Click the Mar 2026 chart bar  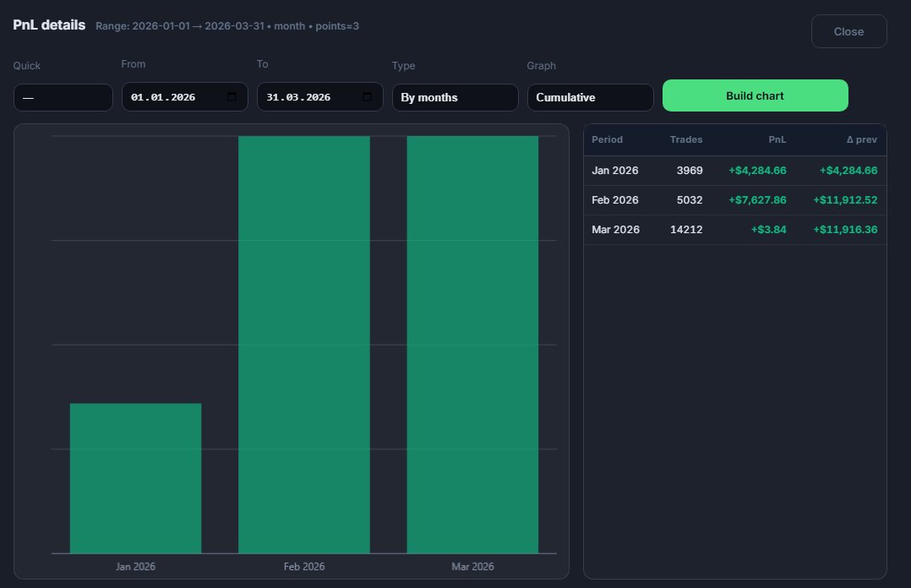(472, 345)
